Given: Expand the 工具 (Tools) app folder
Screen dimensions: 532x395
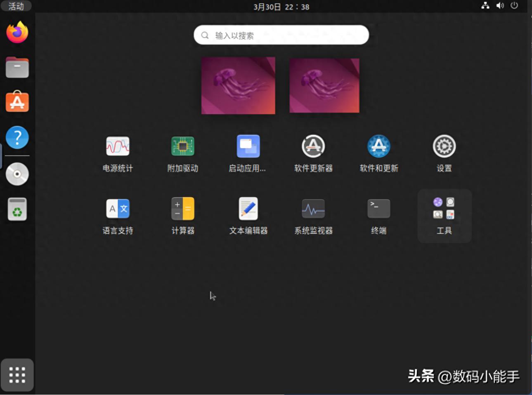Looking at the screenshot, I should pos(444,208).
